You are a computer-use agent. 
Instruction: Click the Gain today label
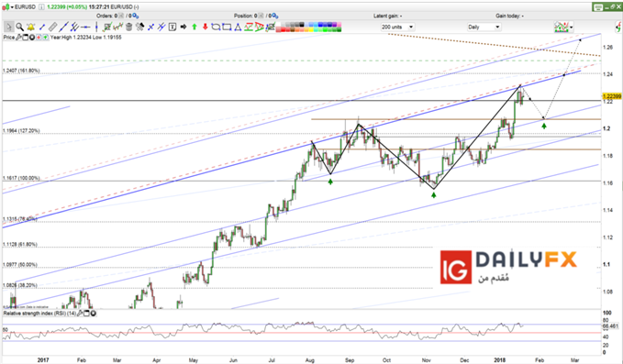509,16
